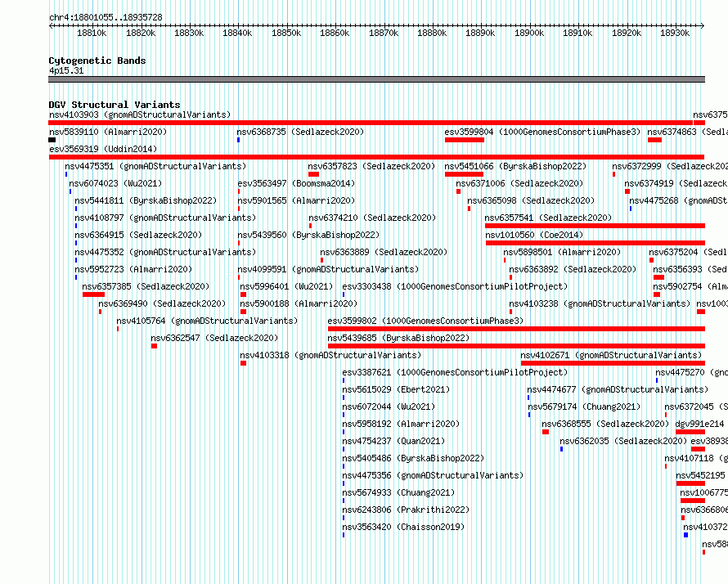Click nsv5952723 (Almarri2020) label
Screen dimensions: 728x584
click(133, 269)
